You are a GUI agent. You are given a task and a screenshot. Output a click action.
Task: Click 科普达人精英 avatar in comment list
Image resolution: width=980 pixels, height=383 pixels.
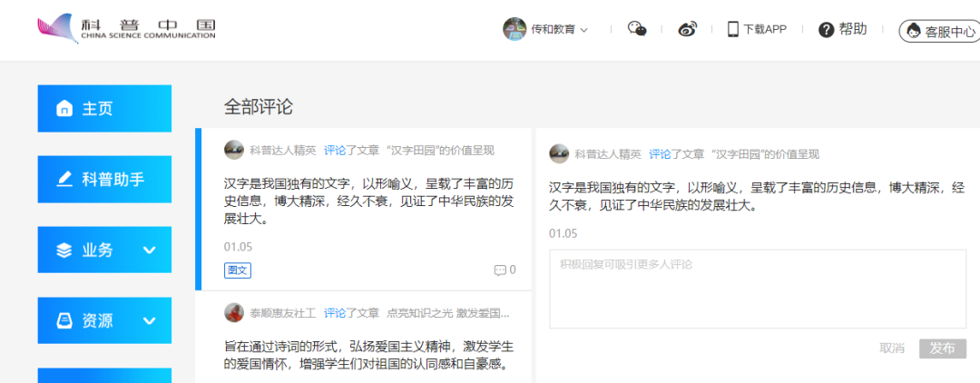coord(234,150)
